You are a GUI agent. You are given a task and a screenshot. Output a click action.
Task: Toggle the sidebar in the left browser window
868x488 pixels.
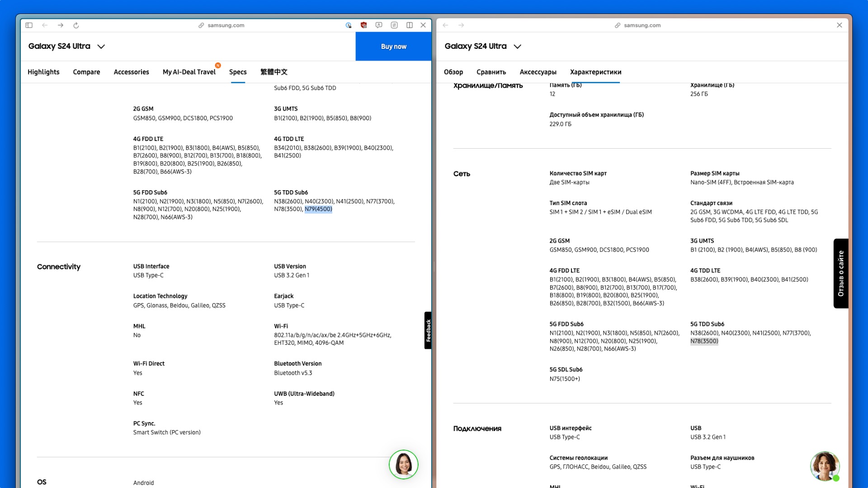point(29,25)
